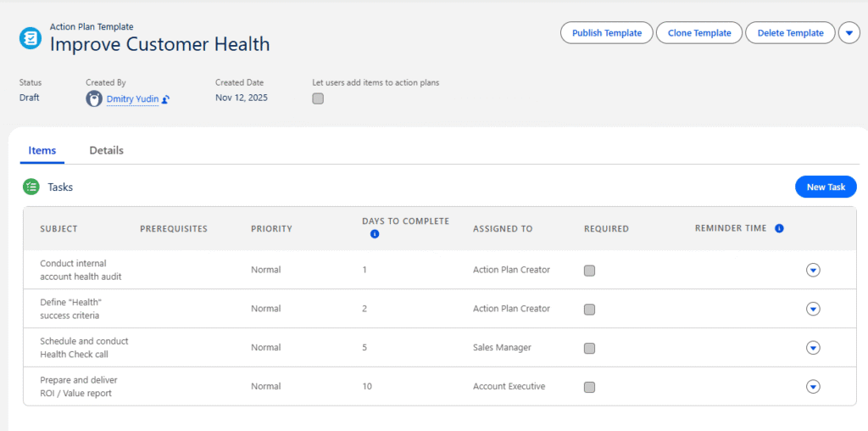Open row menu for Prepare and deliver ROI report
Screen dimensions: 868x431
813,387
